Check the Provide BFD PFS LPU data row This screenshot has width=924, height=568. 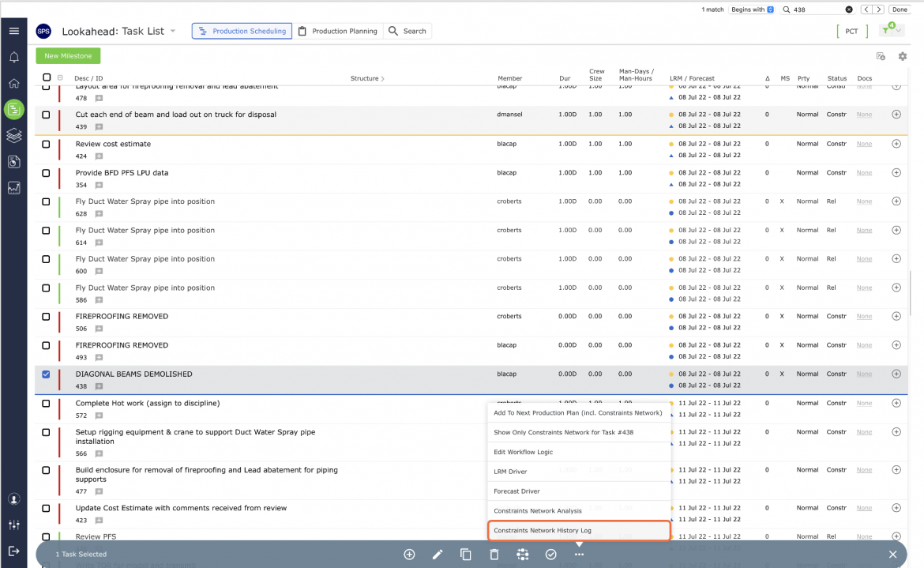coord(46,173)
